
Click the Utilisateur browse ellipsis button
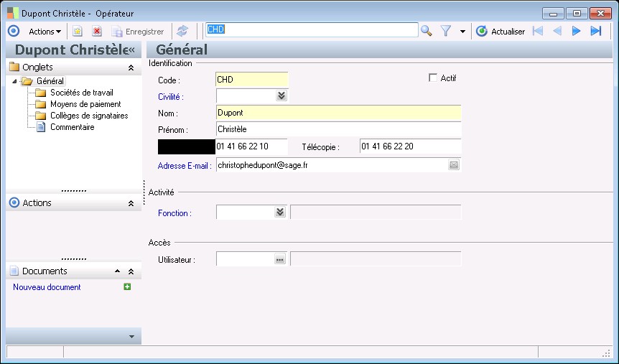[280, 259]
